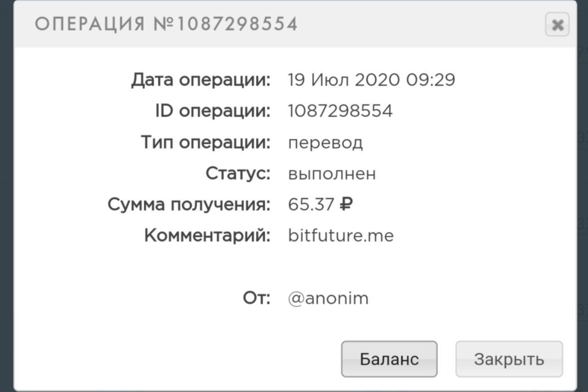Click the Сумма получения label
Screen dimensions: 588x392
189,205
